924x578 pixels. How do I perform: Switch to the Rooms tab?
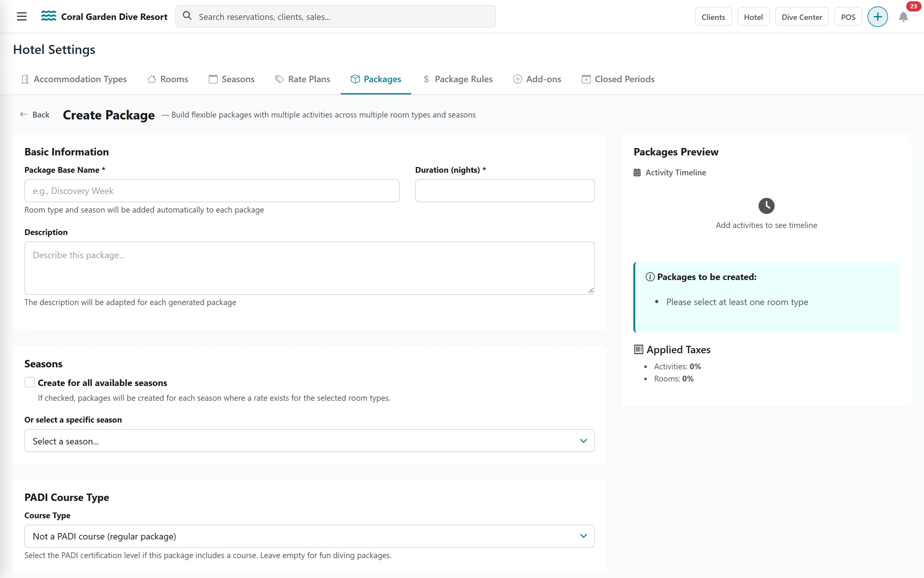point(167,79)
